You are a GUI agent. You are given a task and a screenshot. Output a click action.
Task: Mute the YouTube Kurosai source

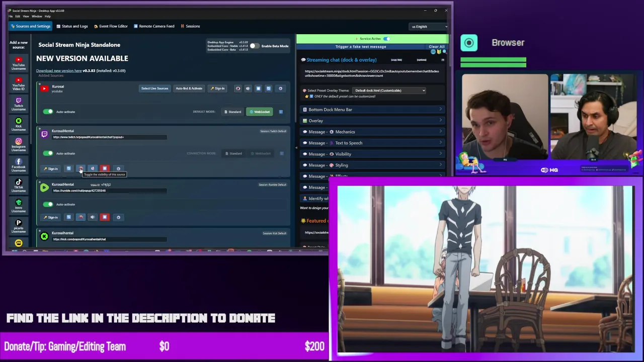tap(248, 88)
